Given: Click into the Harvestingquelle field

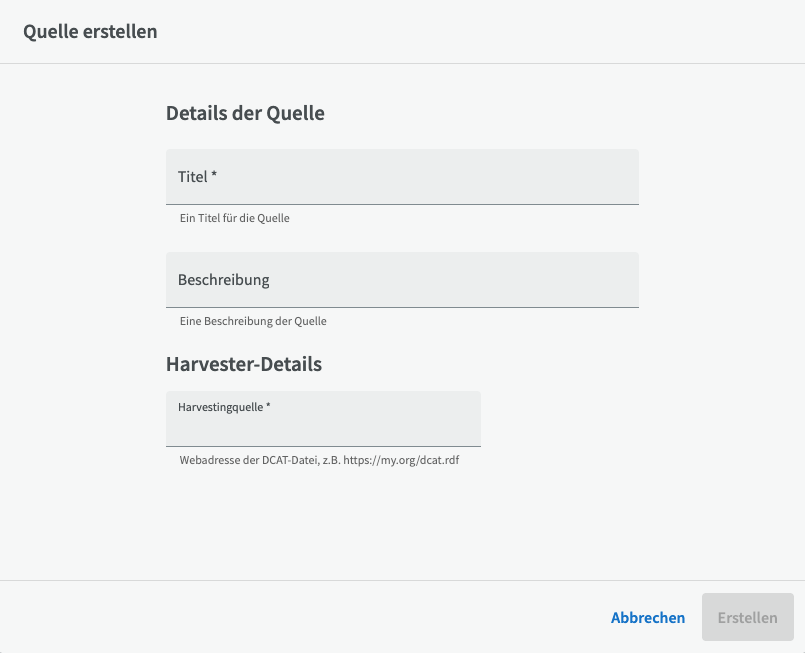Looking at the screenshot, I should click(x=323, y=428).
